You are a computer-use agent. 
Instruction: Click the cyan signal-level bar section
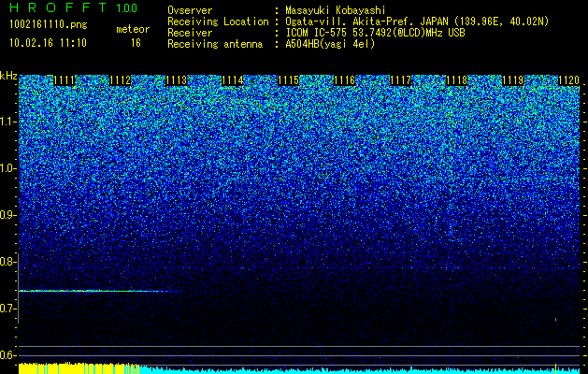pos(360,370)
